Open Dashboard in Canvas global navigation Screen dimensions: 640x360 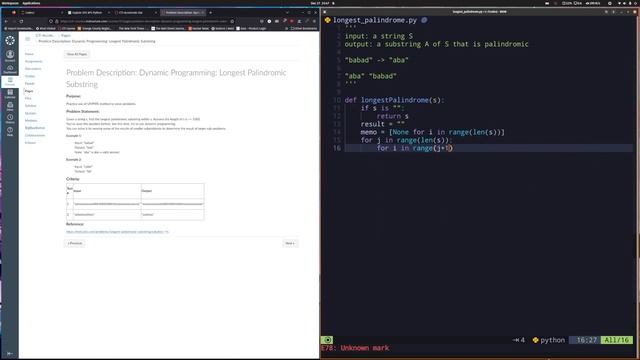tap(10, 69)
